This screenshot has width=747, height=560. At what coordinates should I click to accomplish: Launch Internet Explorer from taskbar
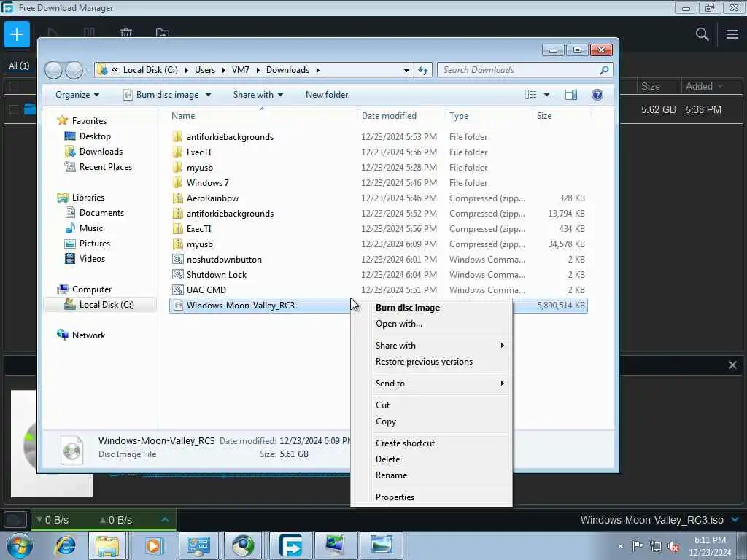tap(65, 545)
